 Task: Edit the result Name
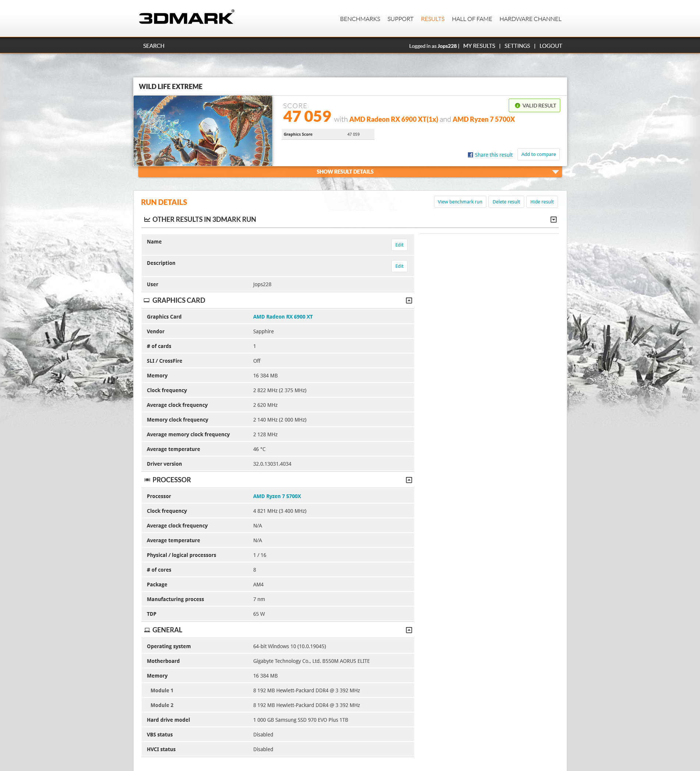[x=399, y=245]
